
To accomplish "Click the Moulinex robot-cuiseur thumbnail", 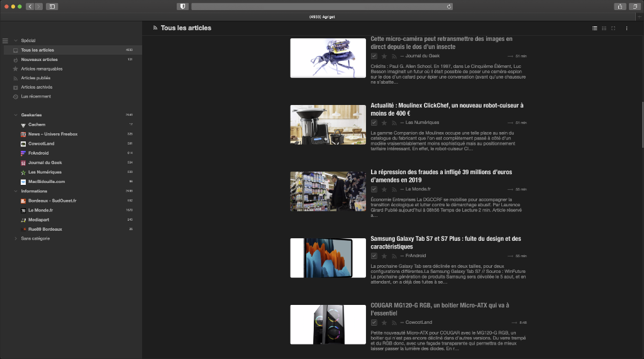I will click(328, 124).
